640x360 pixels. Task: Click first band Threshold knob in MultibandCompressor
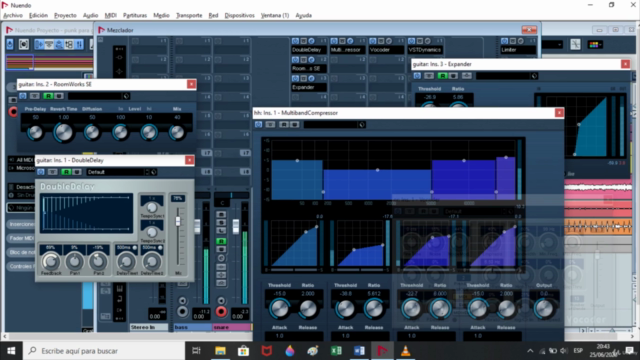(280, 309)
